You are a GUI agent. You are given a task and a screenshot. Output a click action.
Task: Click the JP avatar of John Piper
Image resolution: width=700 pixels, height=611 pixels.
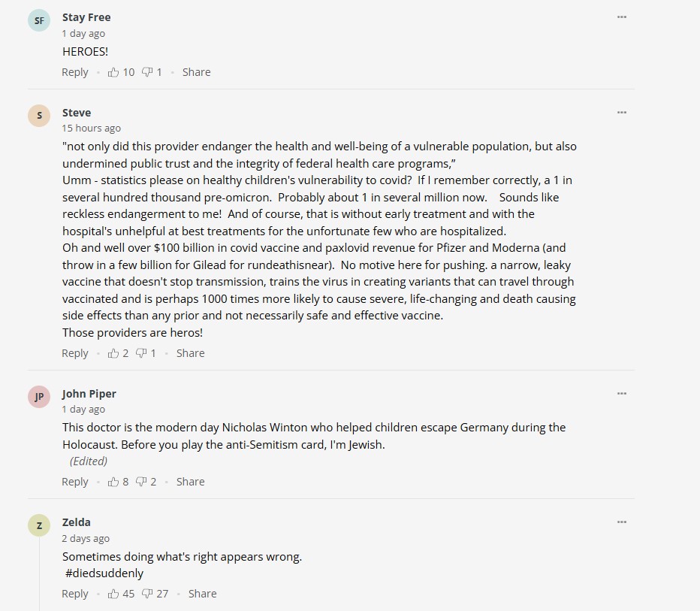pos(39,397)
